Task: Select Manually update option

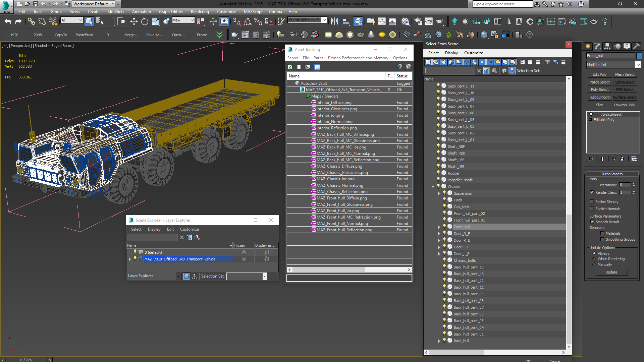Action: coord(594,264)
